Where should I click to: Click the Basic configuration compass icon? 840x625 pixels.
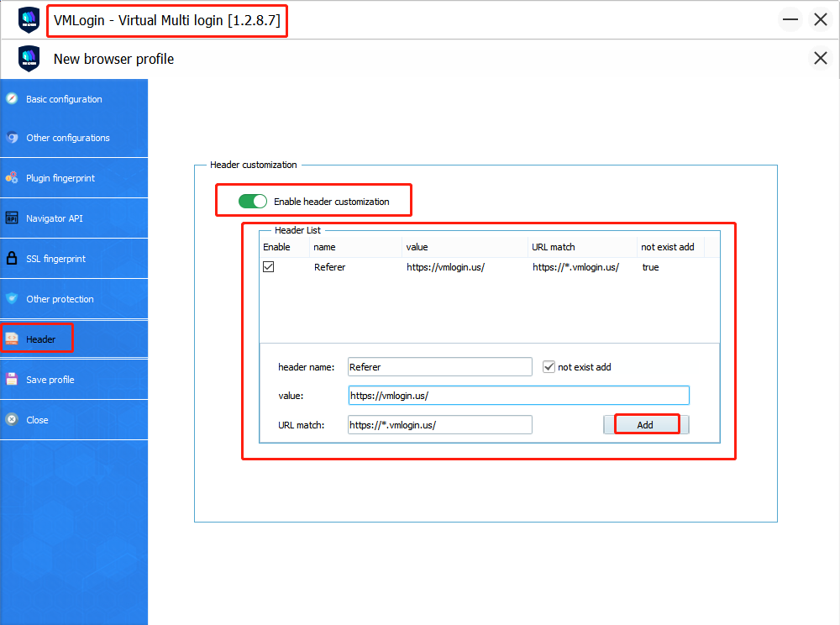click(12, 99)
